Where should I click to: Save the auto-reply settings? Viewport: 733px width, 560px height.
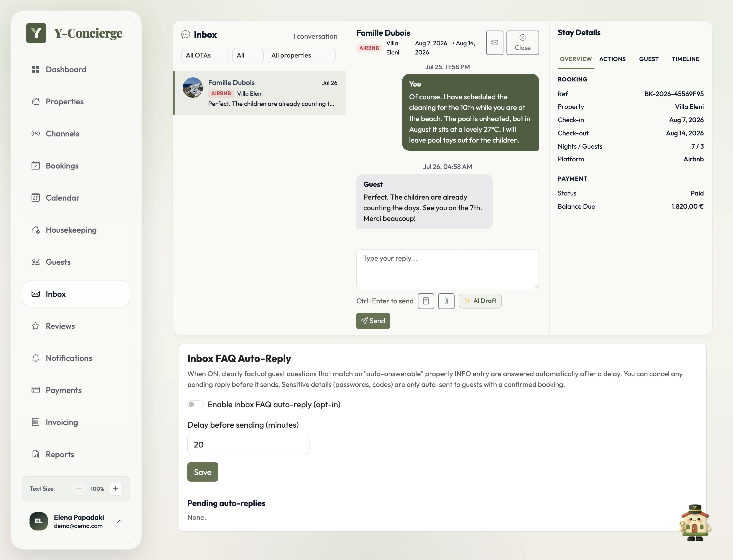click(x=203, y=472)
